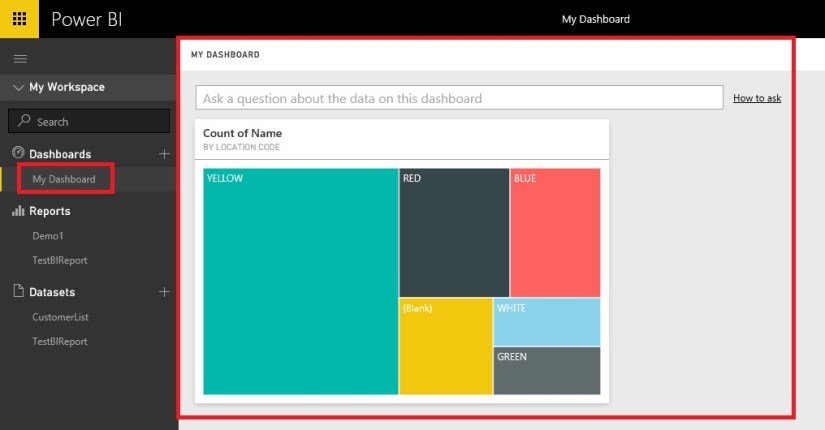The image size is (825, 430).
Task: Click the BY LOCATION CODE subtitle
Action: (242, 147)
